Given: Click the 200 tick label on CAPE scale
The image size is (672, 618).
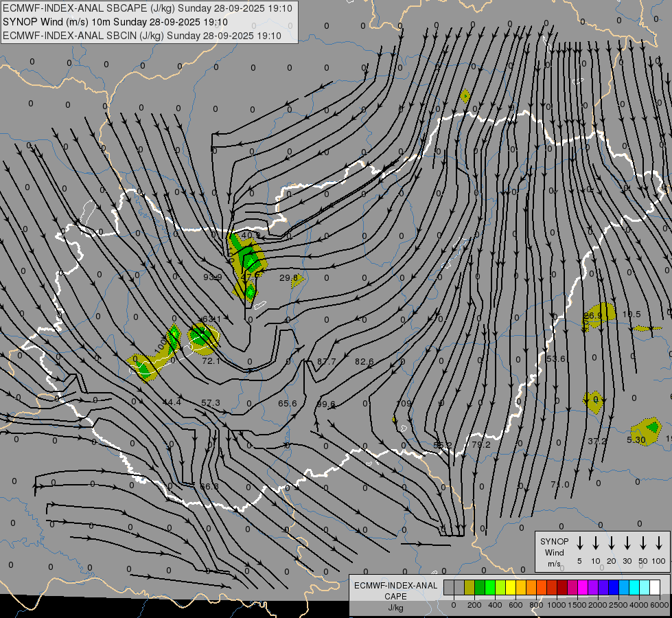Looking at the screenshot, I should tap(474, 605).
